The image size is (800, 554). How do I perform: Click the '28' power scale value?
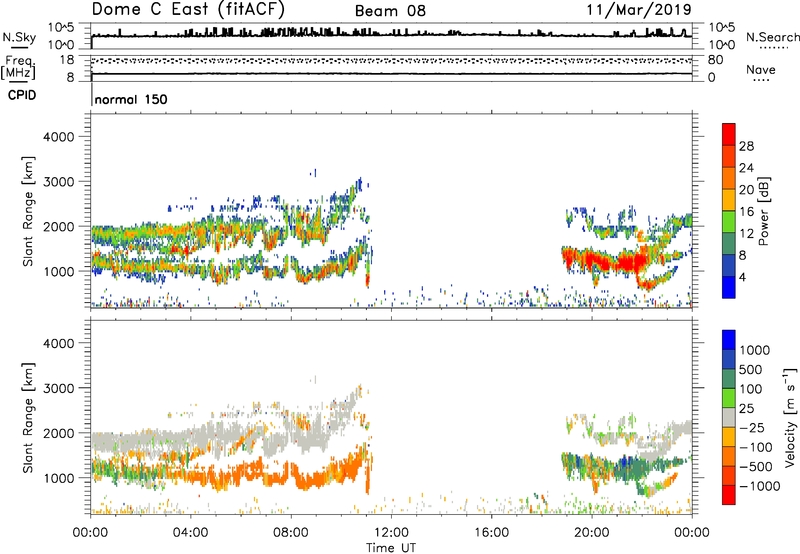tap(746, 146)
